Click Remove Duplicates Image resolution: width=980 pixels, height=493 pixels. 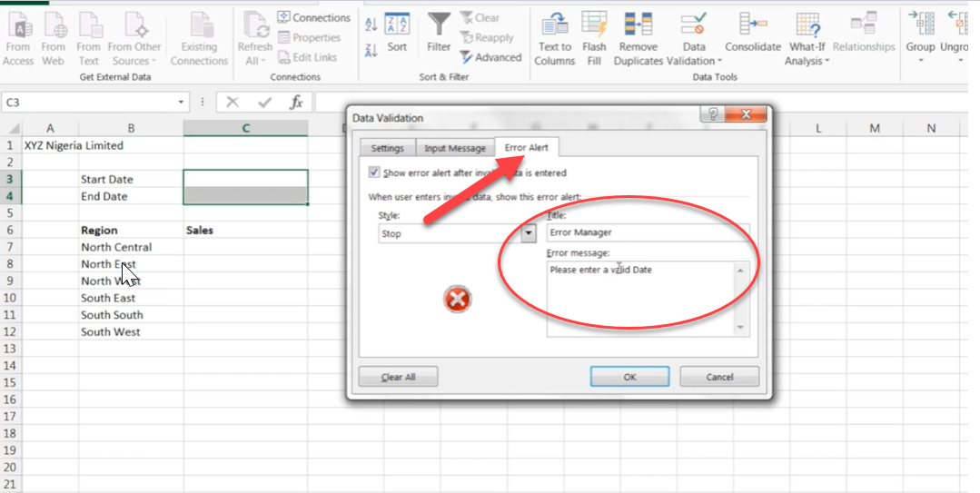coord(638,39)
